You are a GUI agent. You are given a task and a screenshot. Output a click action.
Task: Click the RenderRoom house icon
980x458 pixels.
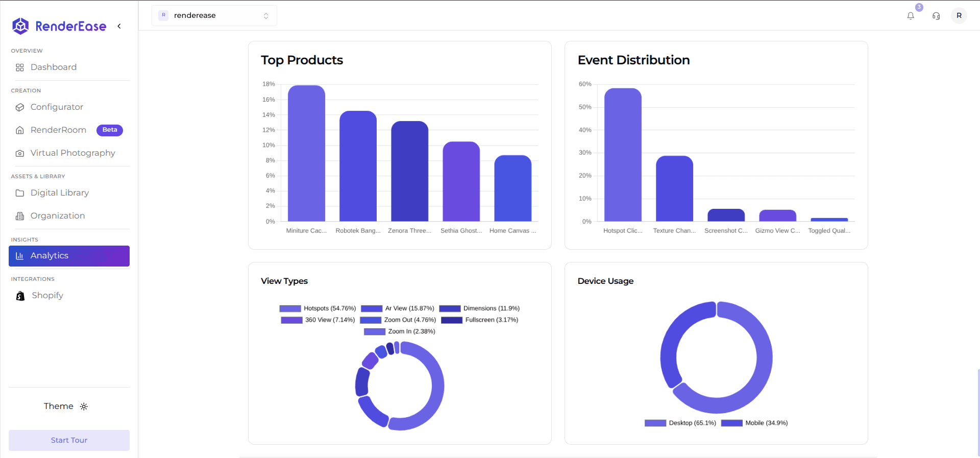[x=20, y=130]
